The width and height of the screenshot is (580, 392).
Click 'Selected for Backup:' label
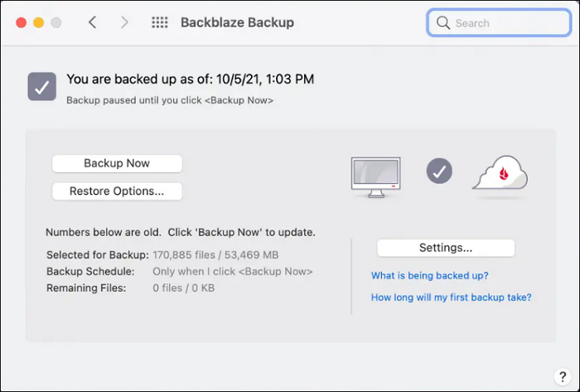[x=98, y=254]
